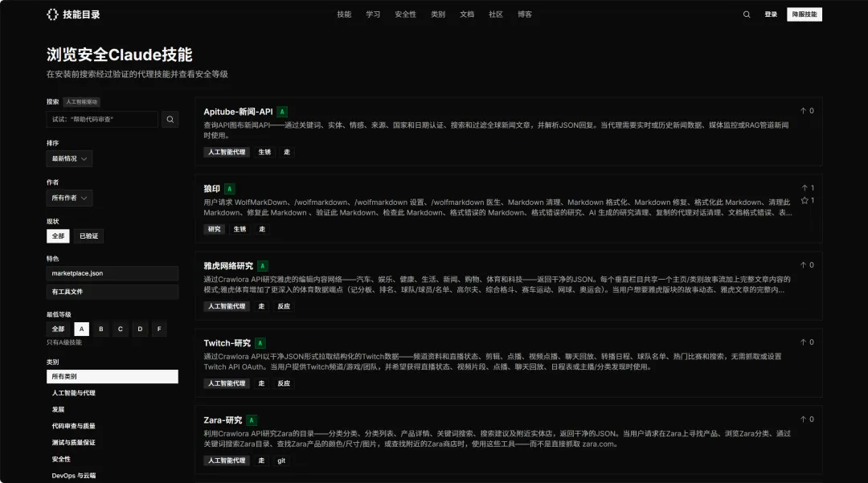Click the A grade badge beside 雅虎网络研究
The image size is (868, 483).
pos(262,266)
